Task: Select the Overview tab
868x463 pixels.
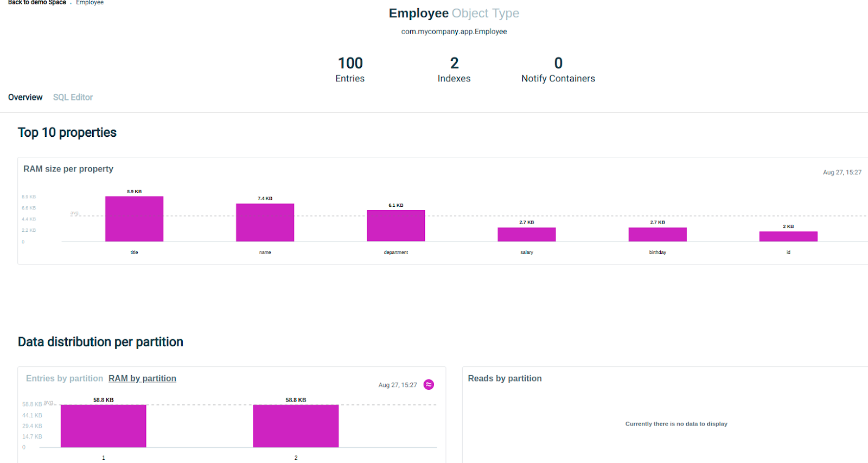Action: pyautogui.click(x=25, y=97)
